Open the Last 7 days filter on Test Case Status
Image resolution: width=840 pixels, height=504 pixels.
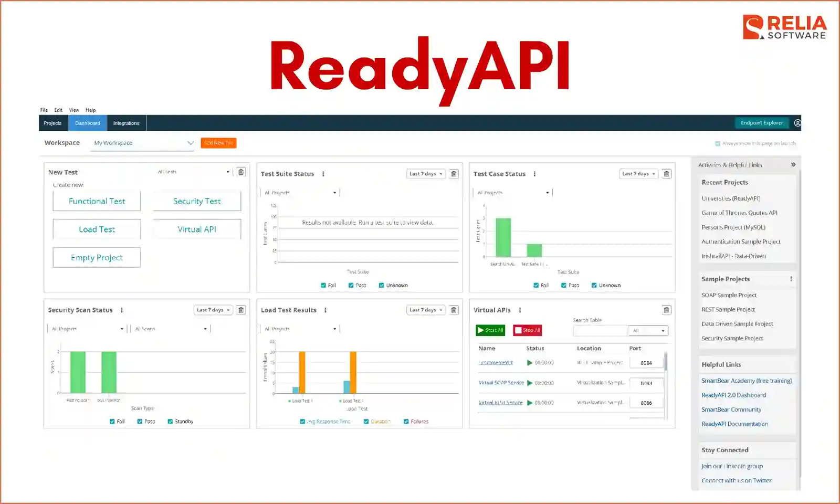638,174
